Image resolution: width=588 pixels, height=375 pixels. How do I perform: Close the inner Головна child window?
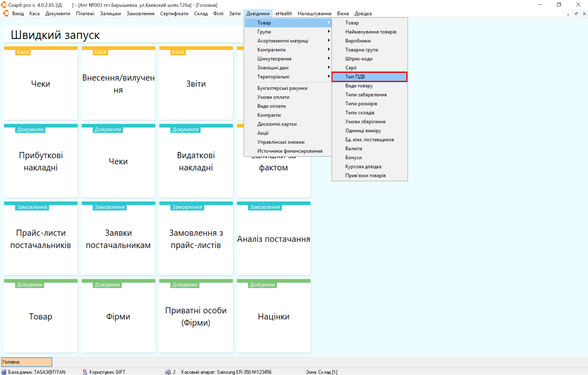point(584,14)
